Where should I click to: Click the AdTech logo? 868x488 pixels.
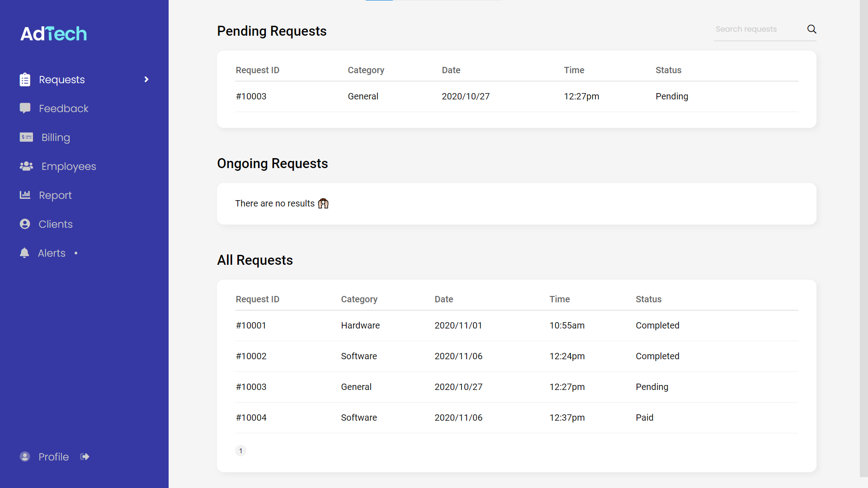pyautogui.click(x=53, y=33)
